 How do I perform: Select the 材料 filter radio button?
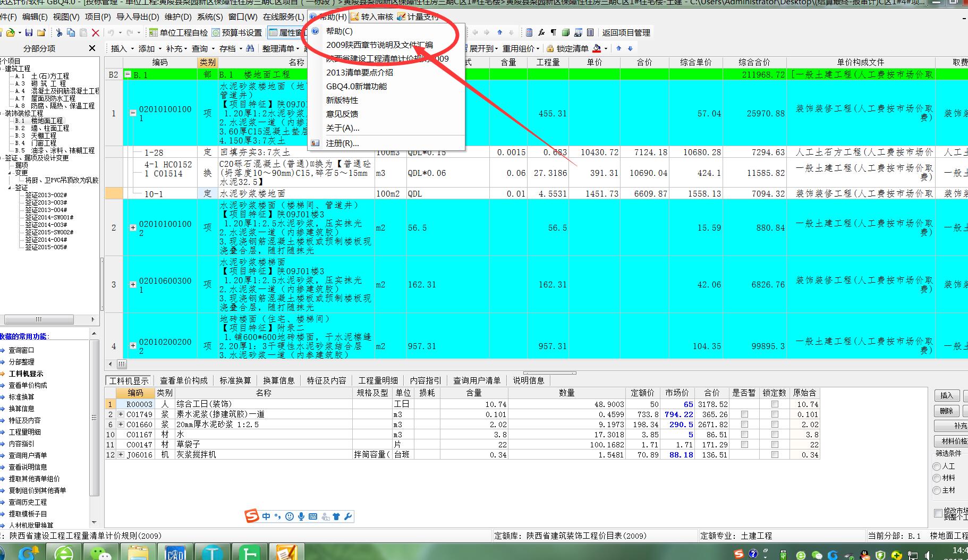pos(937,478)
